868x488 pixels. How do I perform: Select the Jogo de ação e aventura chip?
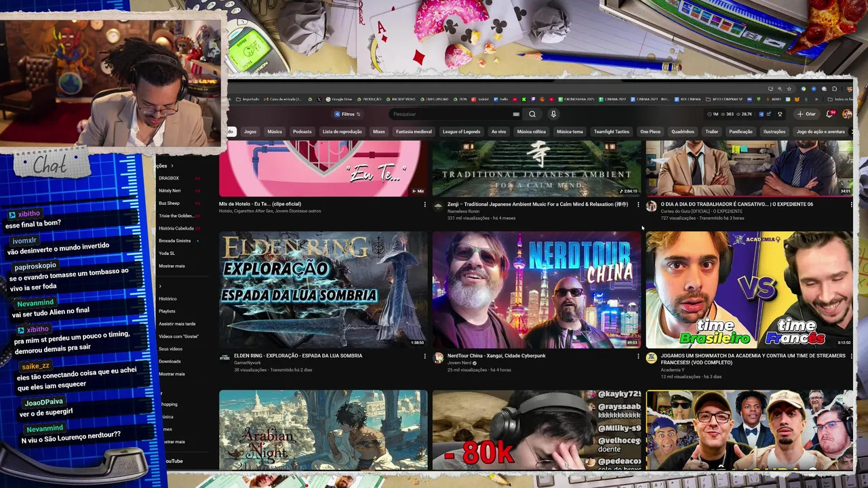(x=821, y=131)
